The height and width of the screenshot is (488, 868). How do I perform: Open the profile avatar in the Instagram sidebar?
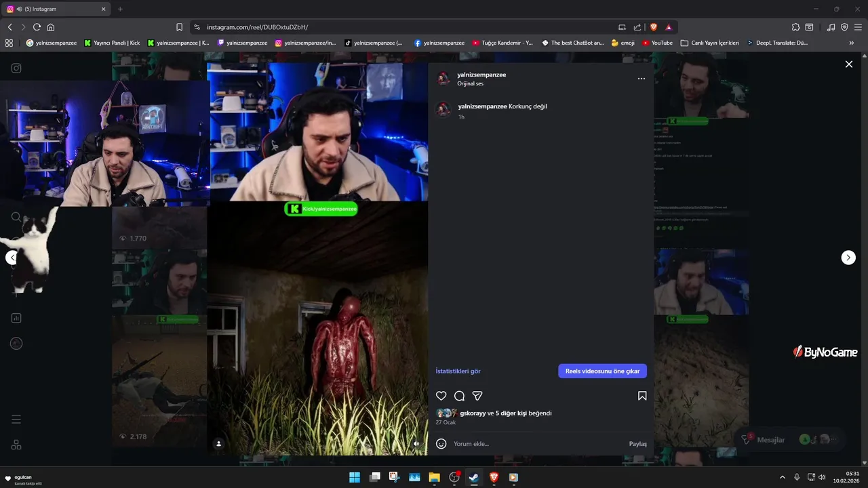click(16, 344)
